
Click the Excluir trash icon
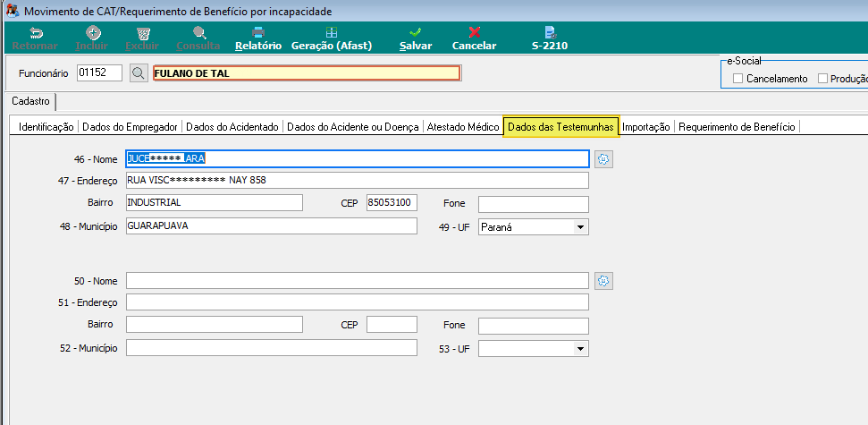coord(143,33)
